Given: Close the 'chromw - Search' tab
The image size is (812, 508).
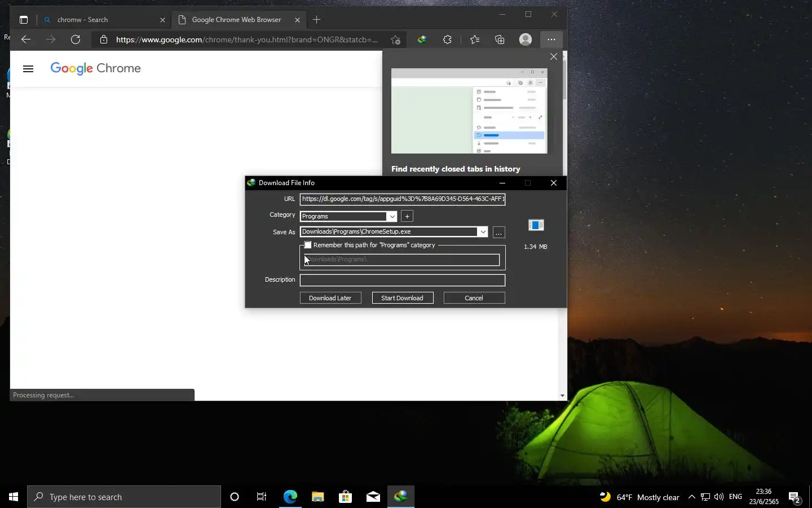Looking at the screenshot, I should pyautogui.click(x=162, y=20).
